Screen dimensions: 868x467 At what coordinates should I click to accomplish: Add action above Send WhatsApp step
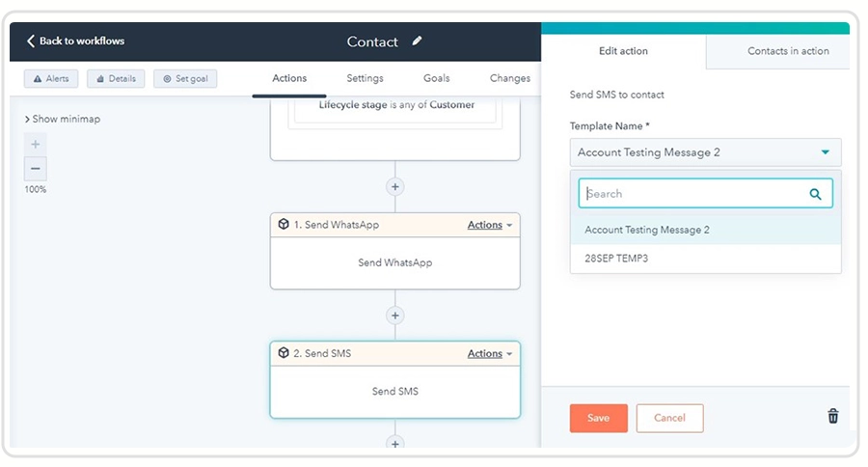[395, 186]
